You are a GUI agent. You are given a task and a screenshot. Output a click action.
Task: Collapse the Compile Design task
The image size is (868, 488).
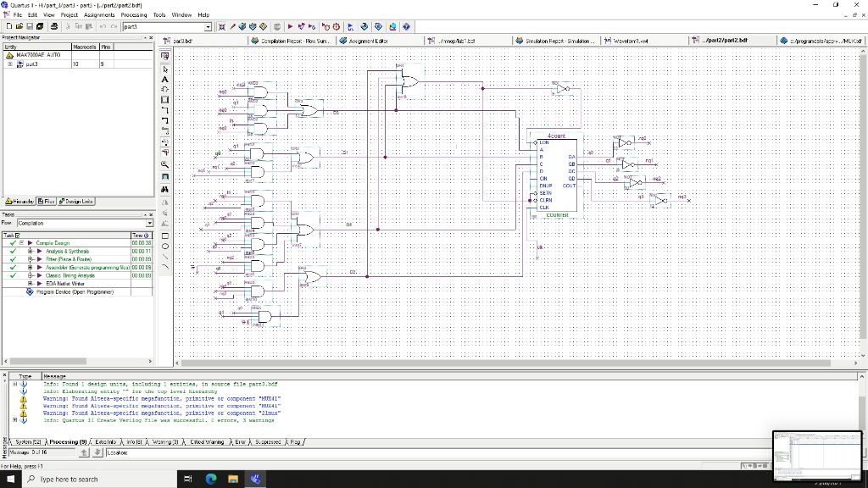21,243
